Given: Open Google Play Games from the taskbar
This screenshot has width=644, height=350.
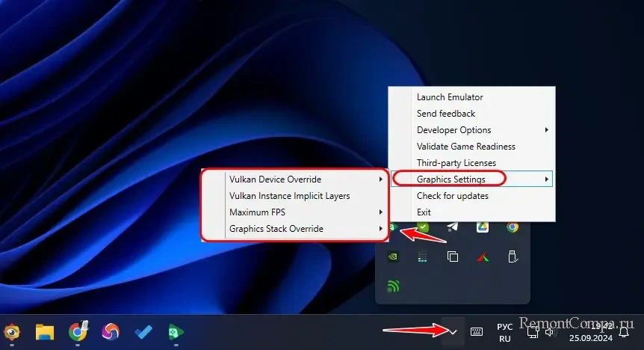Looking at the screenshot, I should pos(176,331).
